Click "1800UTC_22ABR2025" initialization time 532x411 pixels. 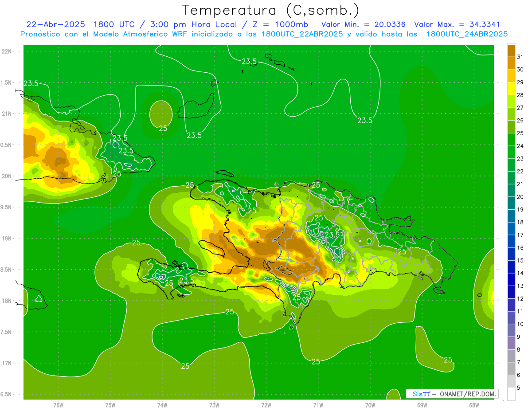302,34
